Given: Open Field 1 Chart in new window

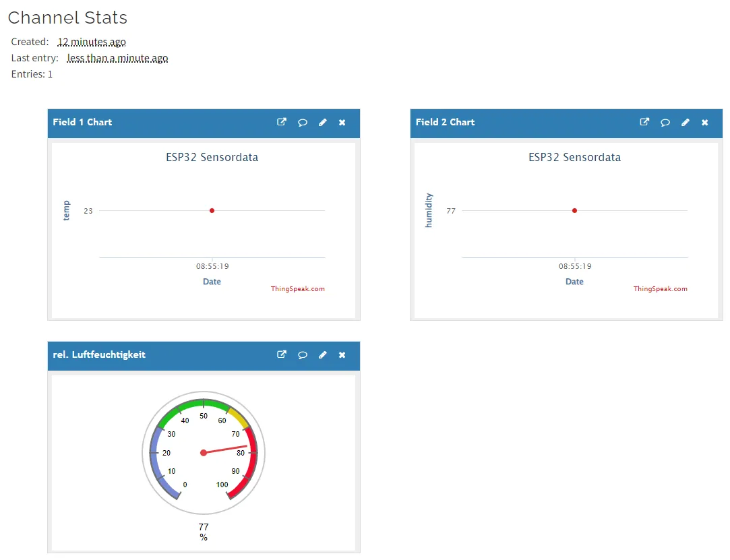Looking at the screenshot, I should pyautogui.click(x=282, y=122).
